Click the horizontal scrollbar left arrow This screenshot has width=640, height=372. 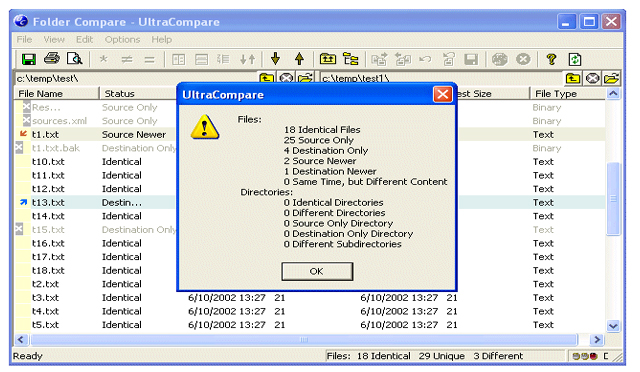(x=21, y=340)
